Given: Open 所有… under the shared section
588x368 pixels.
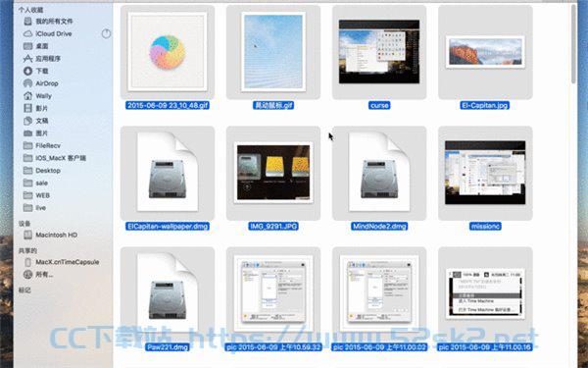Looking at the screenshot, I should [44, 275].
